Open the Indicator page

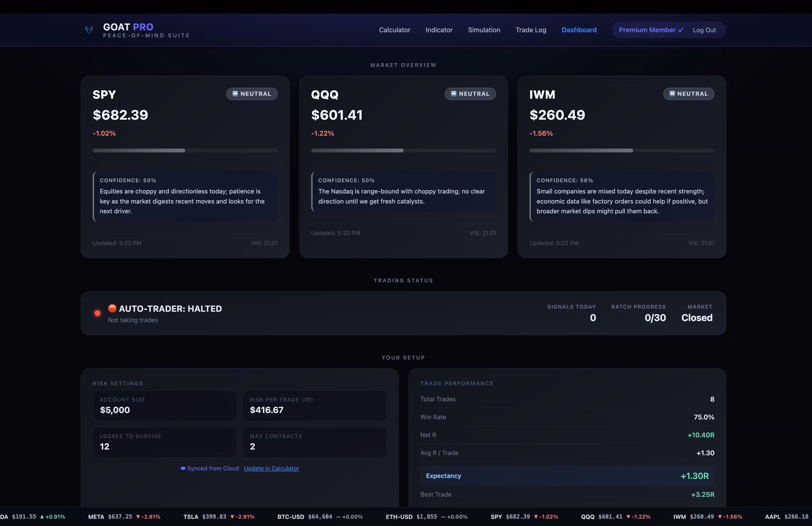(439, 30)
